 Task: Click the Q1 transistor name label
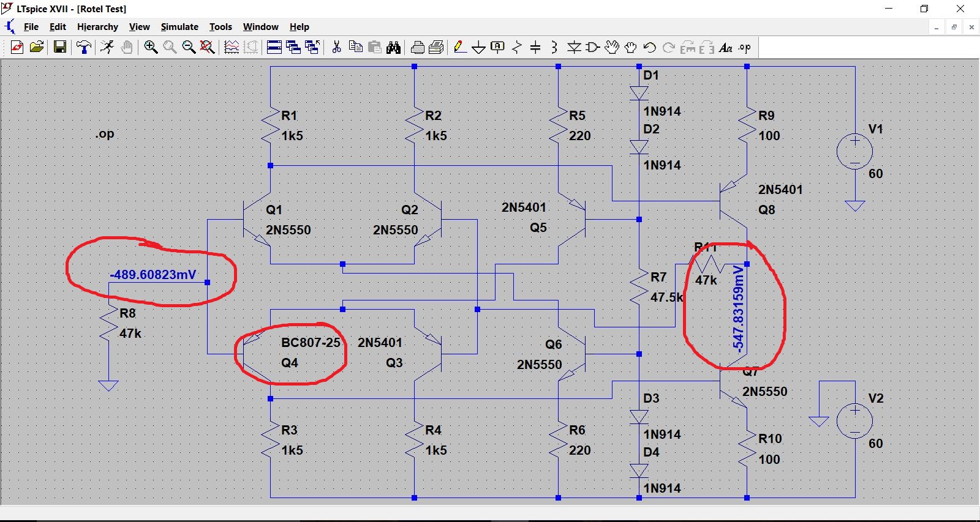pos(274,210)
